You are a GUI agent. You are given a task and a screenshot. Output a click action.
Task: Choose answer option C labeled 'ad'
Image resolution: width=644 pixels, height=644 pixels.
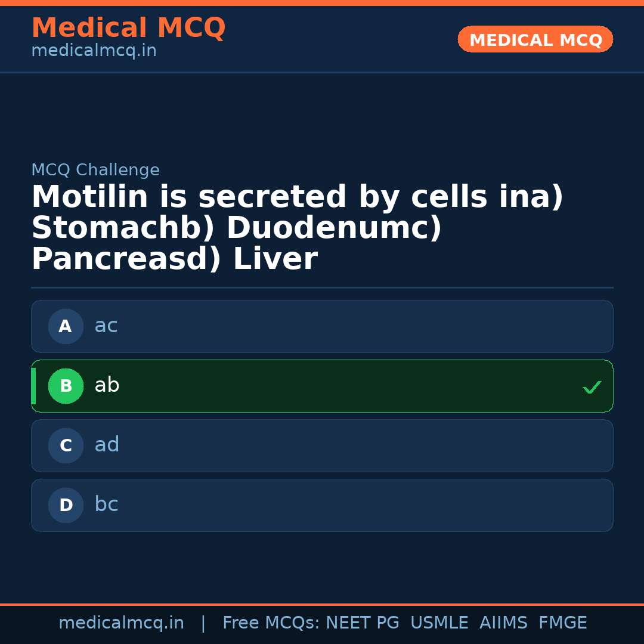tap(322, 445)
